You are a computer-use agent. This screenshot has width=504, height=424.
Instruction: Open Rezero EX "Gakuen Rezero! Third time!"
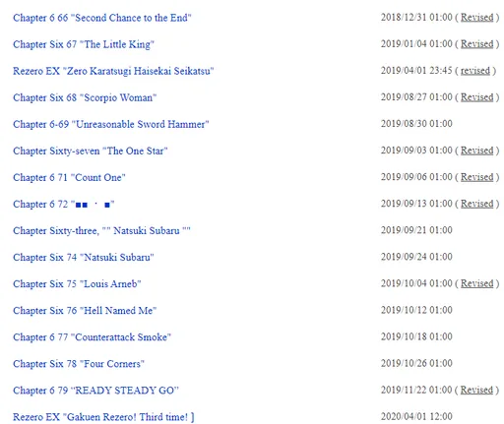103,417
